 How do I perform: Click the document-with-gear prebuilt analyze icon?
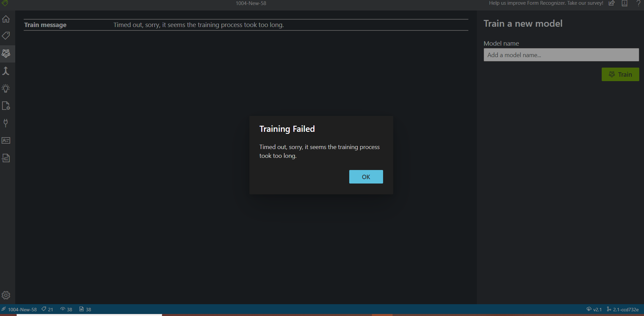click(x=6, y=106)
